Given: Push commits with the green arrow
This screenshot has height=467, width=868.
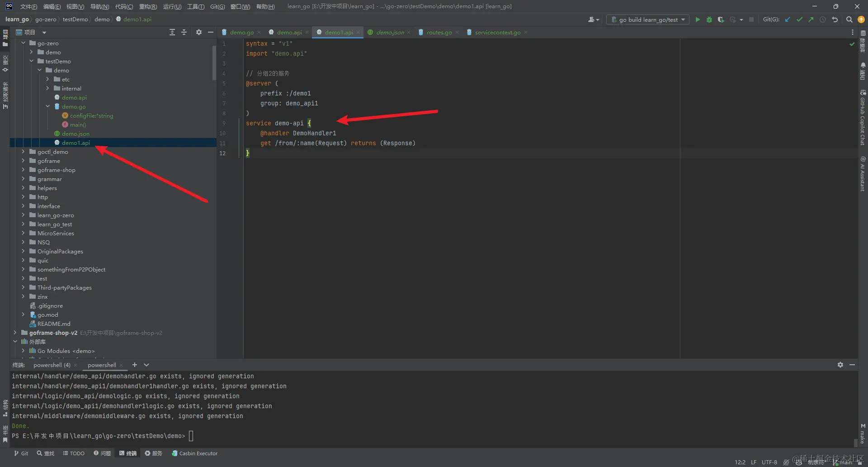Looking at the screenshot, I should click(811, 19).
